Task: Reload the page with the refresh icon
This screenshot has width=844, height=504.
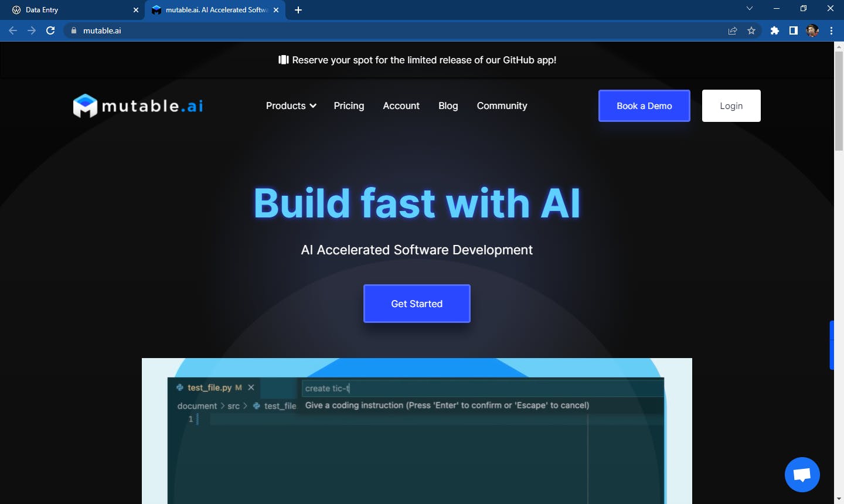Action: click(50, 30)
